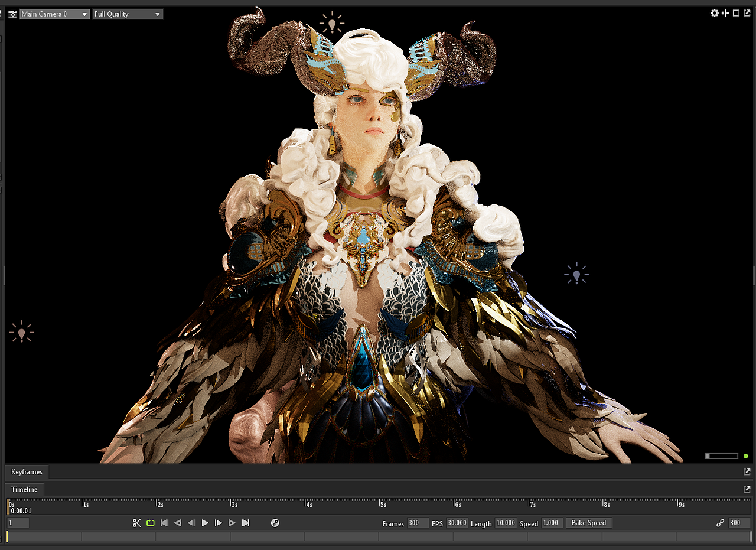Play the animation
Image resolution: width=756 pixels, height=550 pixels.
click(x=205, y=523)
